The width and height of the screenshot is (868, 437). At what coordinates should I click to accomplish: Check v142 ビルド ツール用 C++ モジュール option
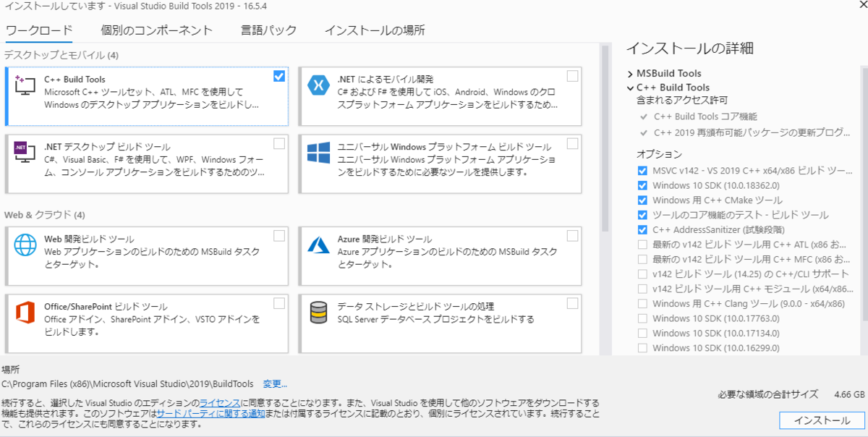click(x=642, y=289)
